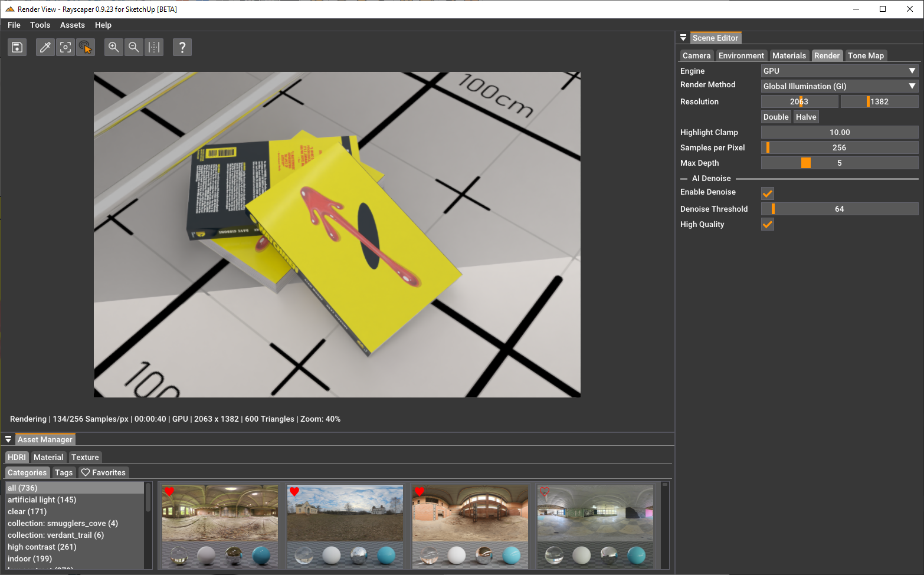Click the resolution height field 1382
This screenshot has height=575, width=924.
tap(879, 101)
